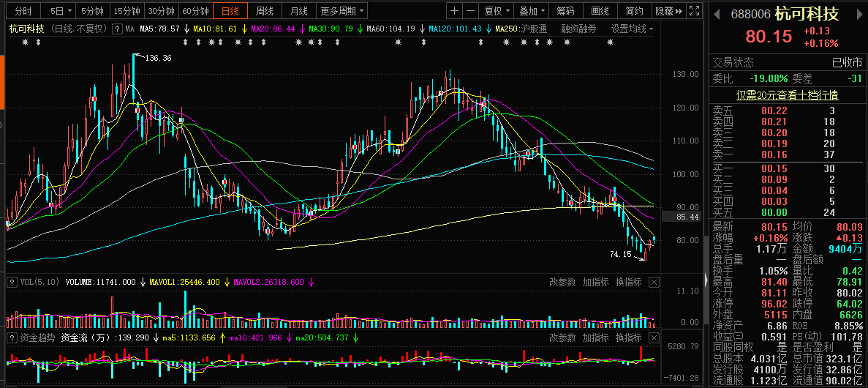The image size is (868, 388).
Task: Toggle 沪股通 overlay
Action: tap(534, 29)
